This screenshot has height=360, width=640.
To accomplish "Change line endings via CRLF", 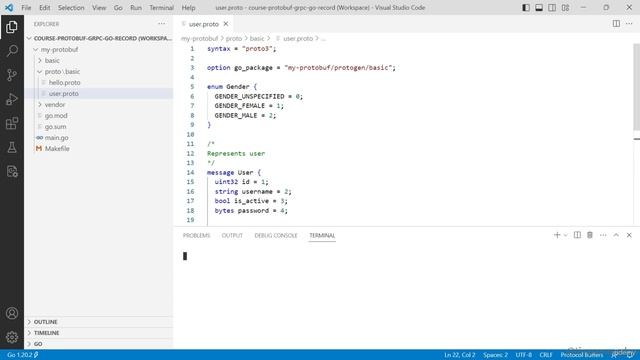I will point(546,355).
